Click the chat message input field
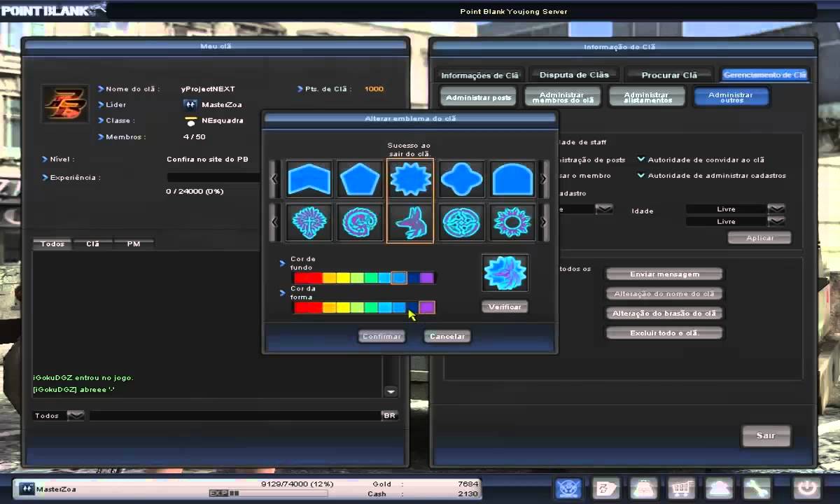Viewport: 840px width, 504px height. tap(234, 415)
